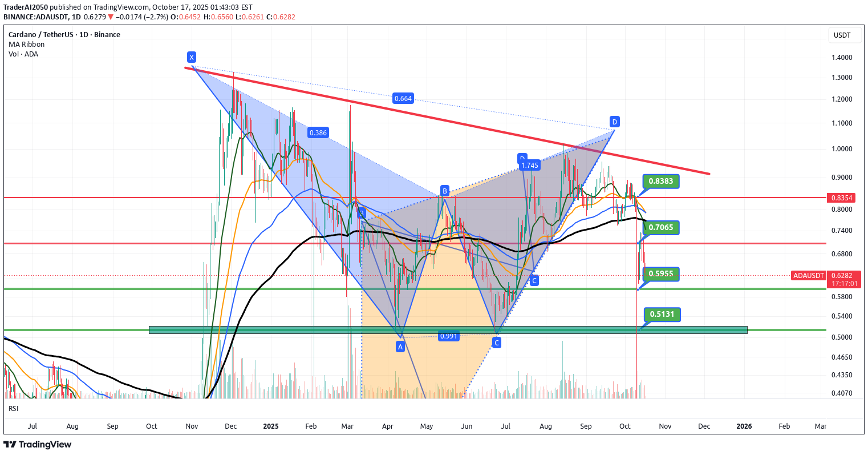Viewport: 868px width, 455px height.
Task: Click the 0.664 ratio label on dotted line
Action: tap(403, 99)
